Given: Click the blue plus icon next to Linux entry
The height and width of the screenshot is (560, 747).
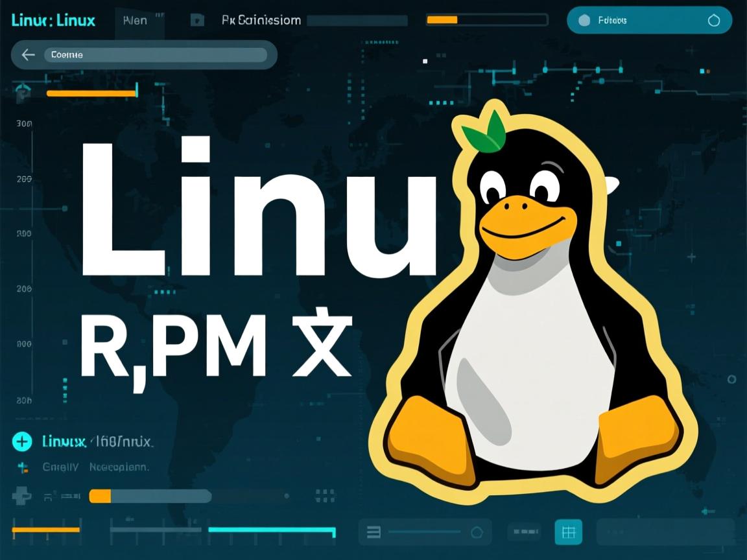Looking at the screenshot, I should [22, 441].
